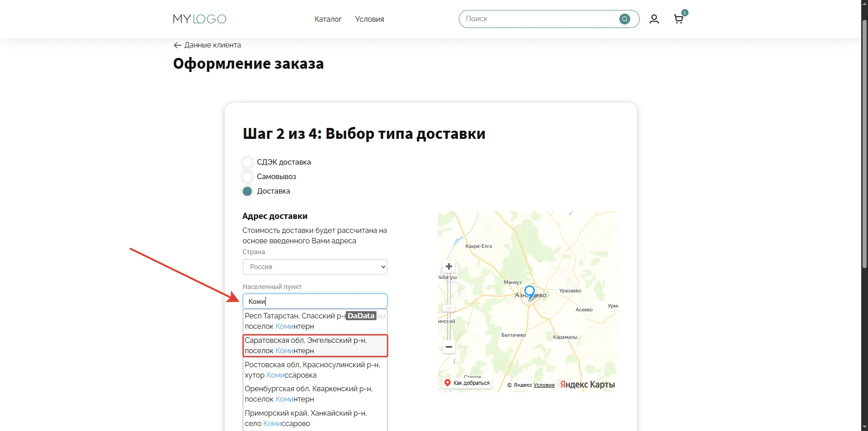Pick Саратовская обл, Энгельсский р-н suggestion
The height and width of the screenshot is (431, 868).
(x=315, y=346)
